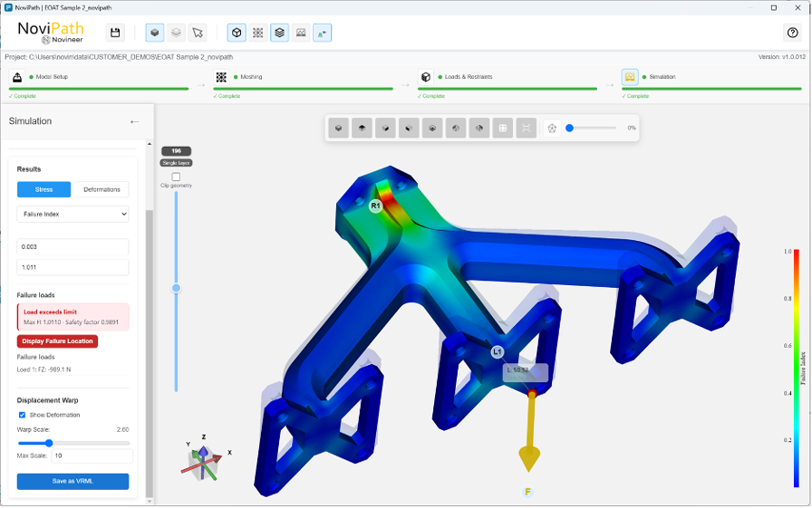
Task: Click the seventh cube view icon in viewport toolbar
Action: point(479,129)
